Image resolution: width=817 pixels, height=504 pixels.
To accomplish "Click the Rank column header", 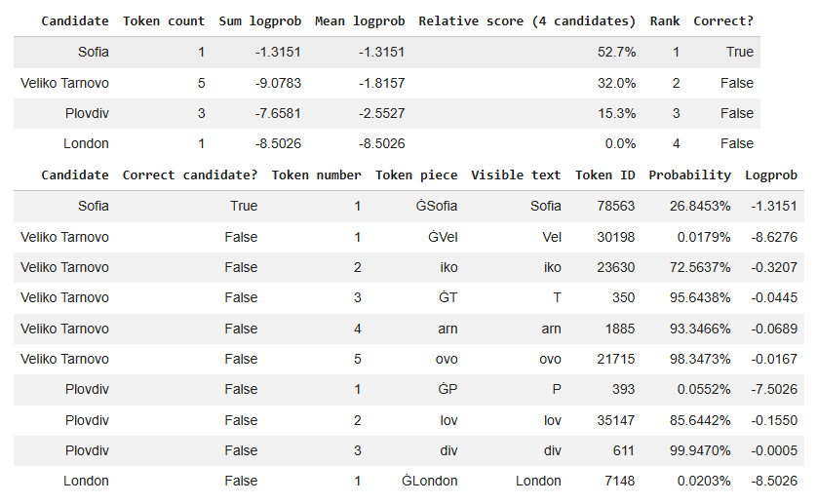I will (664, 21).
